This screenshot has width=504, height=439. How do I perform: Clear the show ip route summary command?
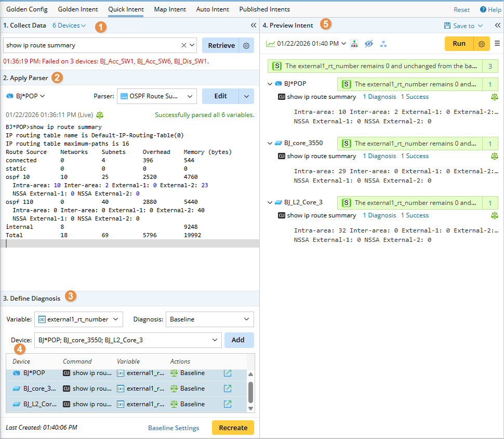point(184,46)
